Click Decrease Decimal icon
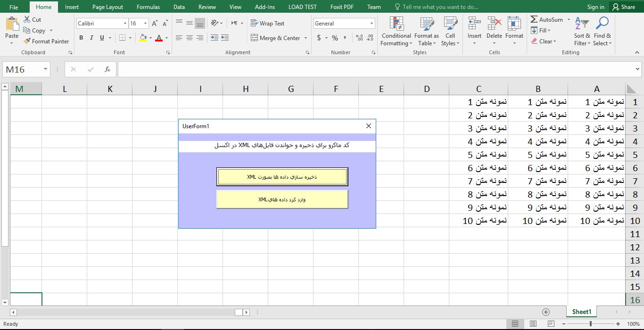The image size is (644, 330). [370, 38]
